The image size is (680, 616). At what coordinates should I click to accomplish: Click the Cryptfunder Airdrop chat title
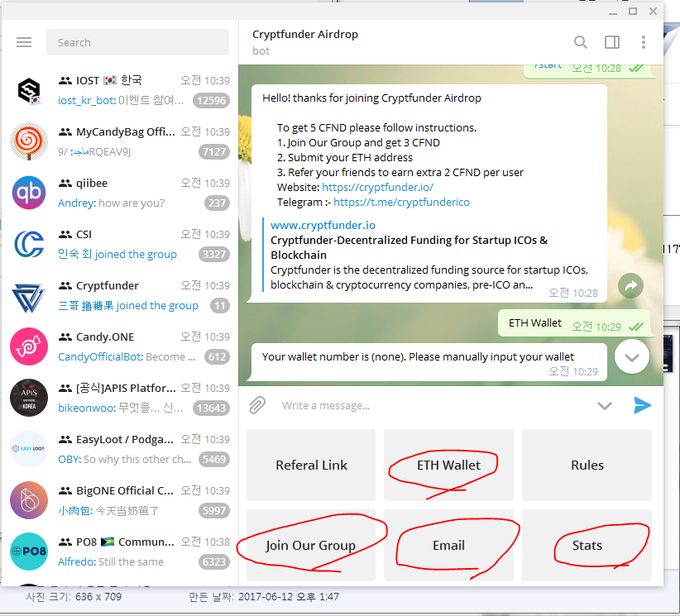305,34
